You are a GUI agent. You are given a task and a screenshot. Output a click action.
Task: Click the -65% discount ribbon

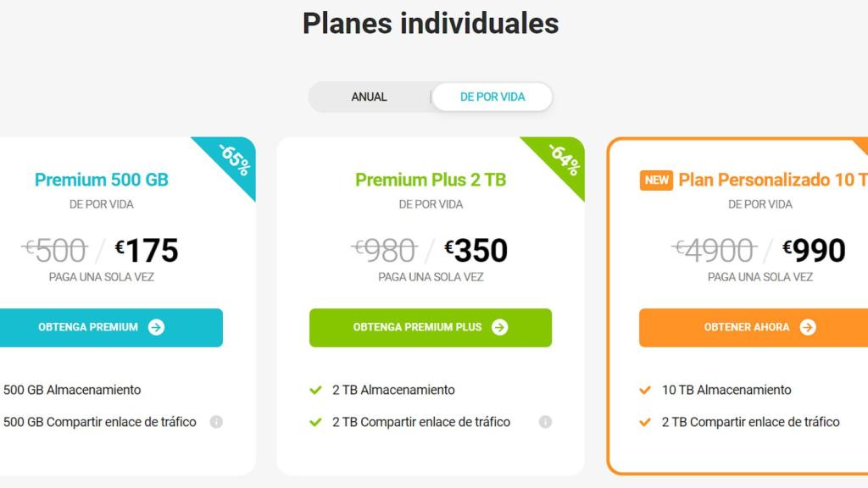tap(234, 159)
